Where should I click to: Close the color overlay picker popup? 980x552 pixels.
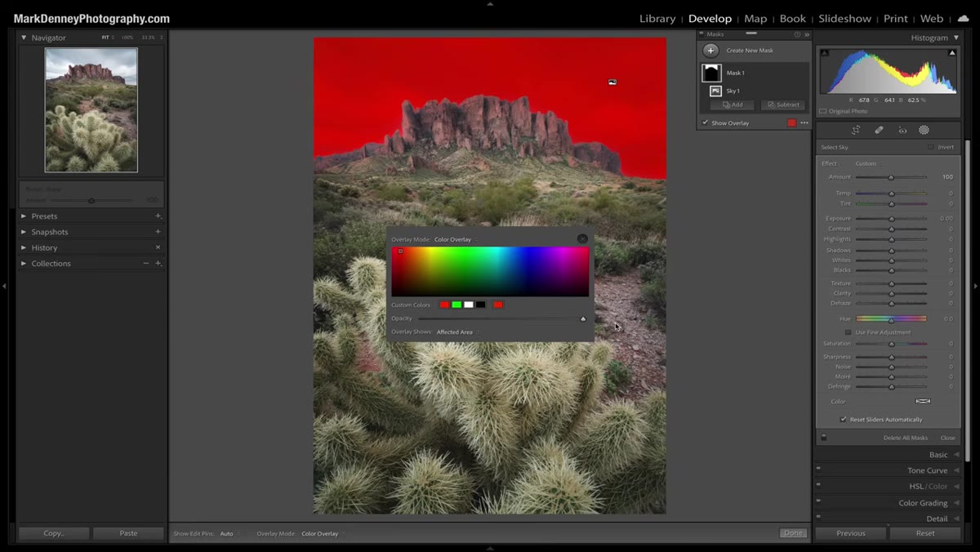(x=582, y=239)
